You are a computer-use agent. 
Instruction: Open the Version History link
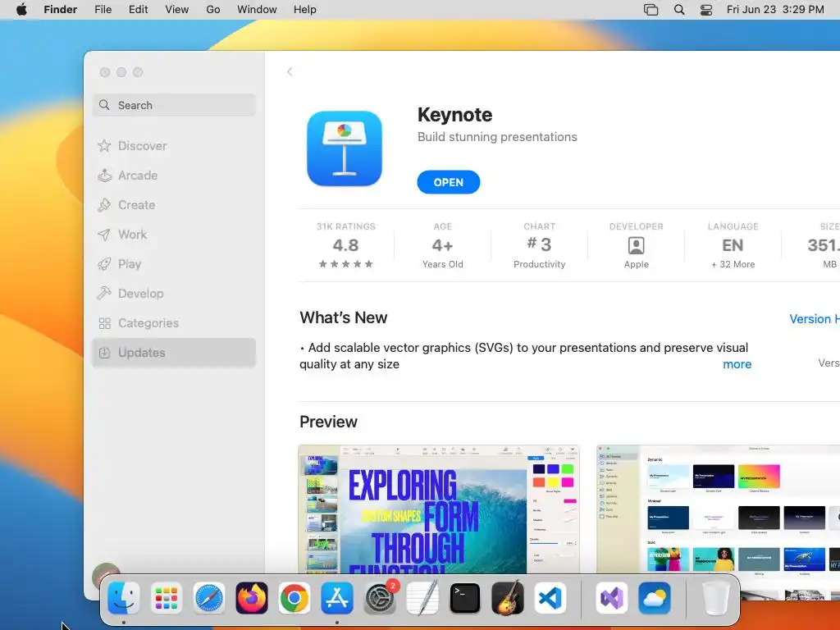pyautogui.click(x=815, y=319)
